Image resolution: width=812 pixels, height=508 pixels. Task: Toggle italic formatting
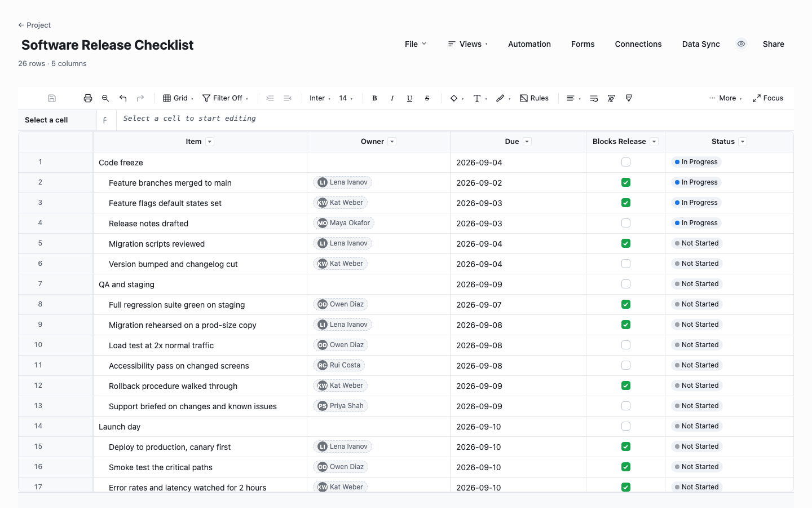[x=392, y=98]
